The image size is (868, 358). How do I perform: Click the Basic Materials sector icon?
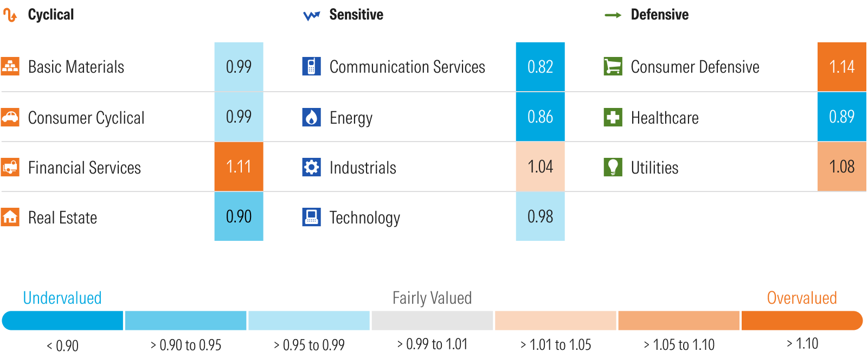point(10,66)
